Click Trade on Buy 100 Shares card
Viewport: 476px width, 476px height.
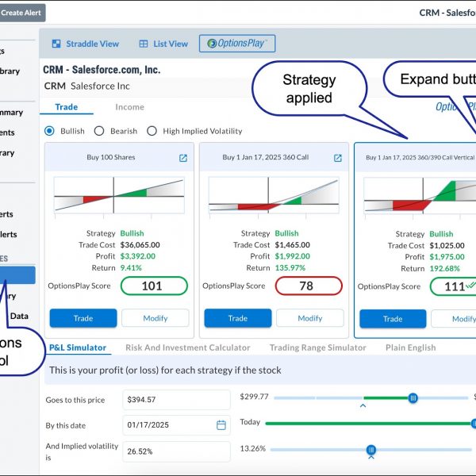pos(83,318)
